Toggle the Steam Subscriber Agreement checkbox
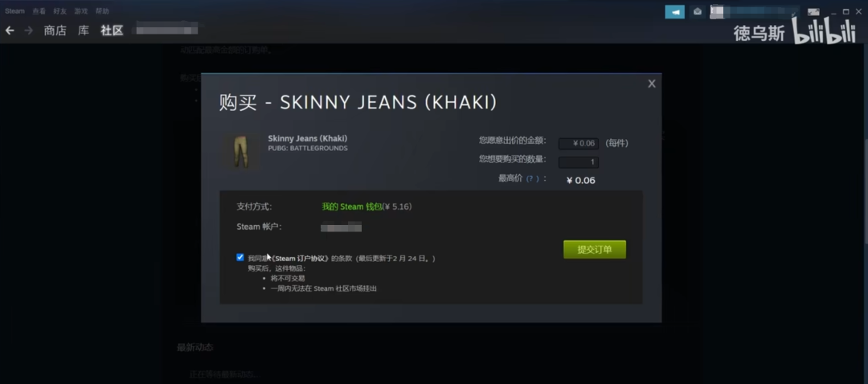 pyautogui.click(x=240, y=257)
